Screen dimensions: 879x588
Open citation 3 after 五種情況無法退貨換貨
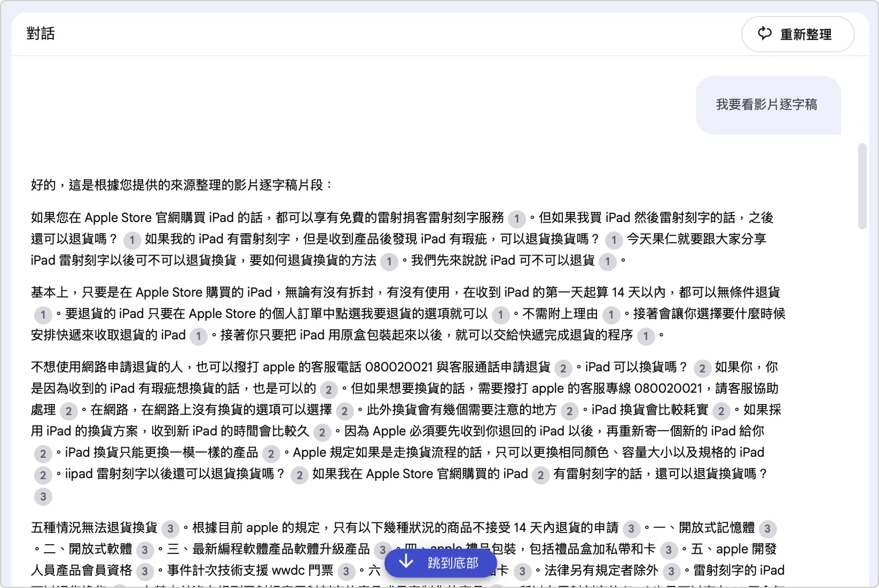coord(170,528)
